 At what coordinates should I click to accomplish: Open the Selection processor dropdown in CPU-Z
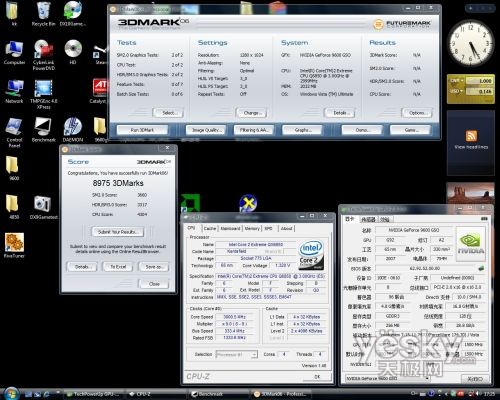[x=236, y=354]
